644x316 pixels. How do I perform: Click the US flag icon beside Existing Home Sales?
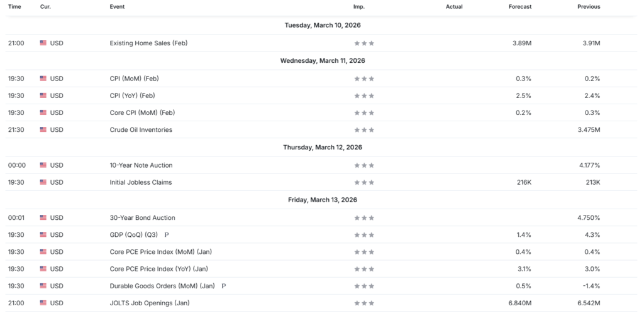coord(43,43)
